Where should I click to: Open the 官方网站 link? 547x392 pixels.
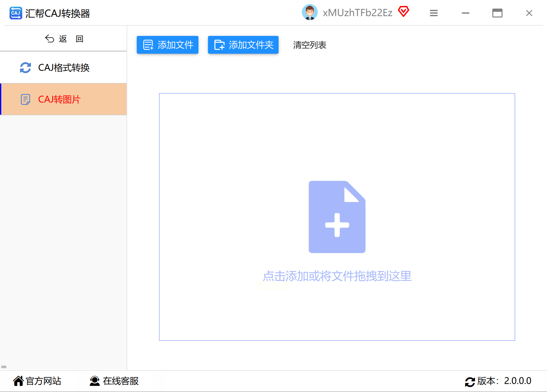37,381
